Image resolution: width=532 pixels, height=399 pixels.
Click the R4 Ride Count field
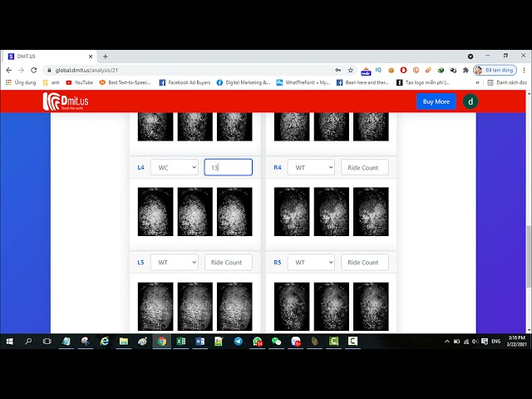pos(365,167)
